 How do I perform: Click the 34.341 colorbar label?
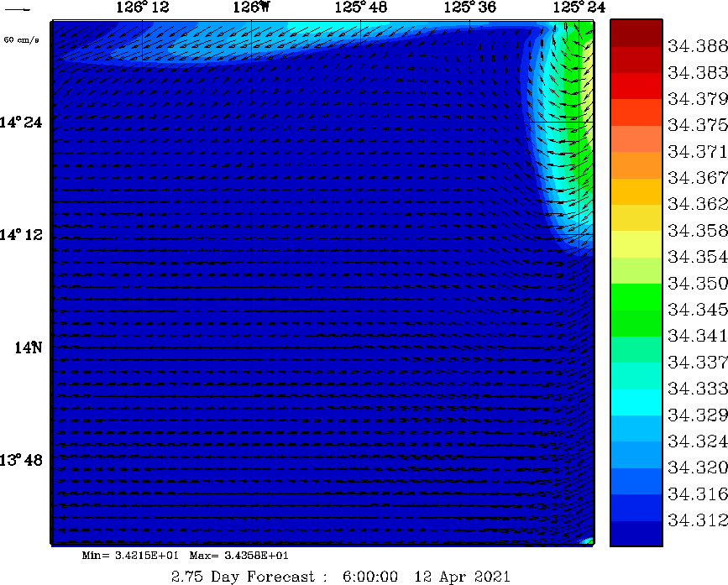[x=698, y=336]
